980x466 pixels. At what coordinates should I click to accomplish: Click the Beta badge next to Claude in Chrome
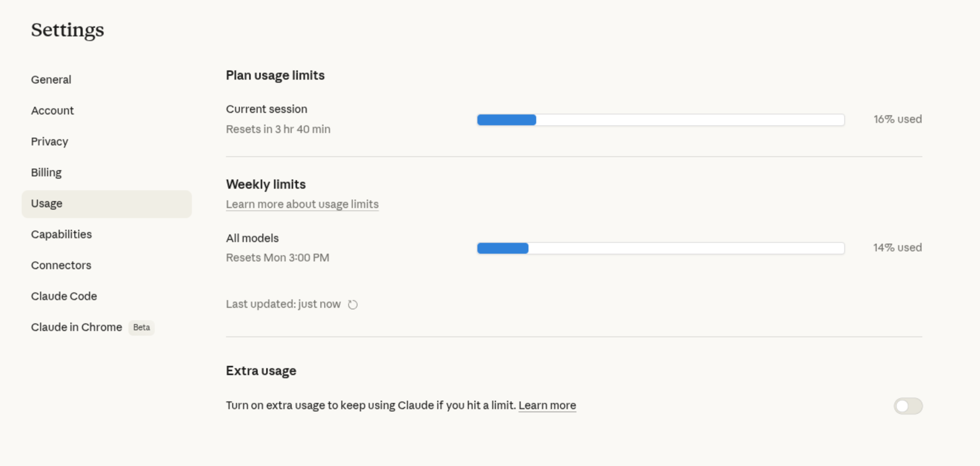point(141,328)
